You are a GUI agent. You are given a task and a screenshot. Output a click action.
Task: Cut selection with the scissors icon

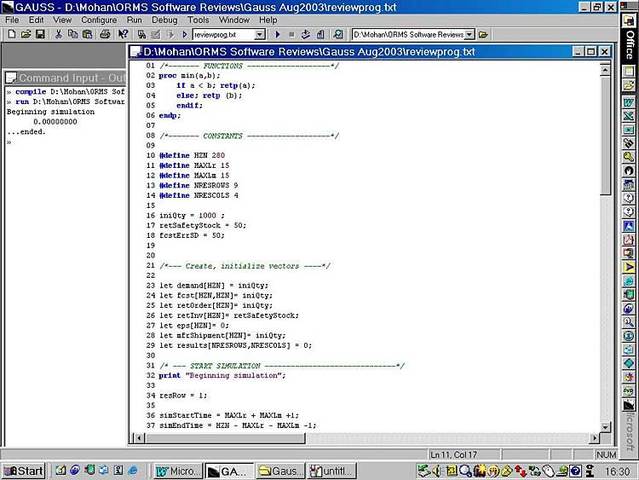click(x=58, y=34)
